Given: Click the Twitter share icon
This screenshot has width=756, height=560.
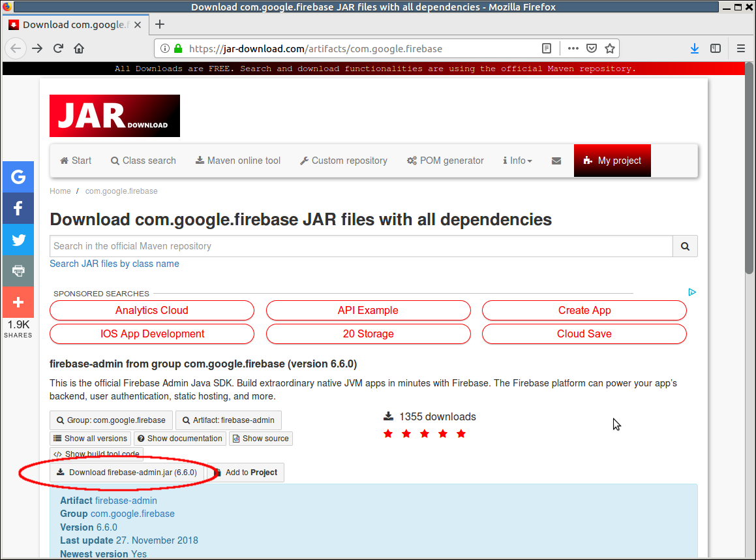Looking at the screenshot, I should tap(18, 240).
